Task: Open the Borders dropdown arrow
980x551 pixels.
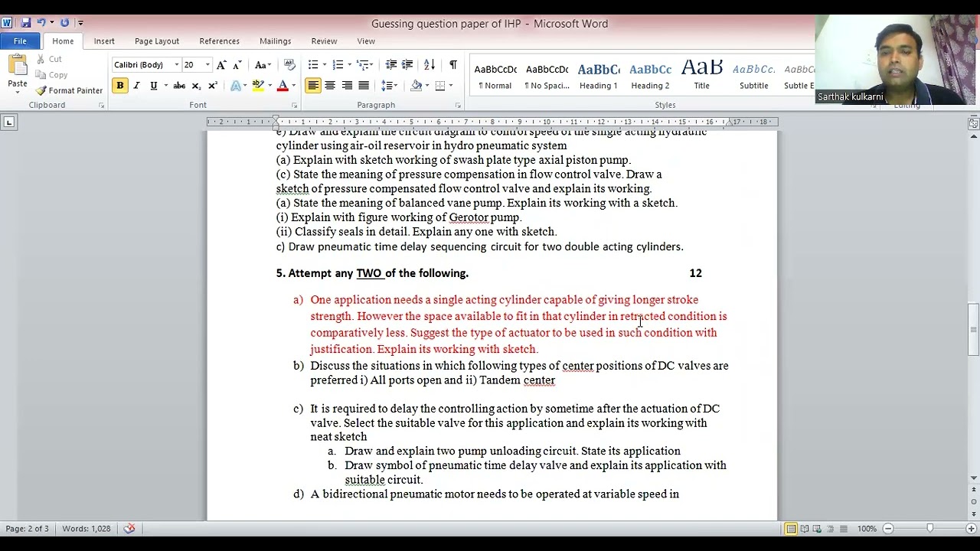Action: 451,86
